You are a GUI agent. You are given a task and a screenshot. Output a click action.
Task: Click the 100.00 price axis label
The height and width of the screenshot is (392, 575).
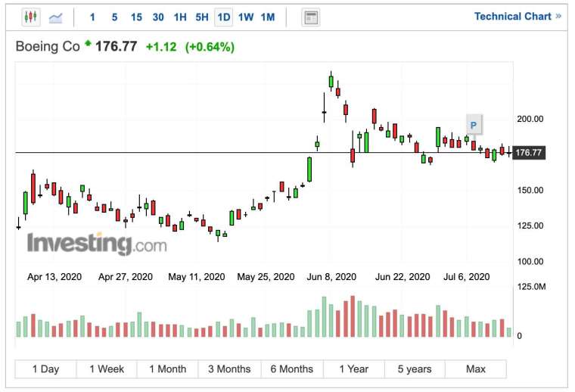pyautogui.click(x=530, y=261)
